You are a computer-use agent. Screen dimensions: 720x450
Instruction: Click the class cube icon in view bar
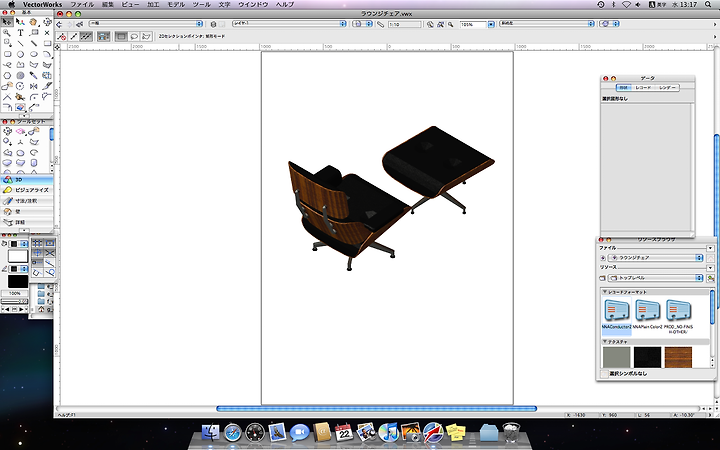pos(213,24)
